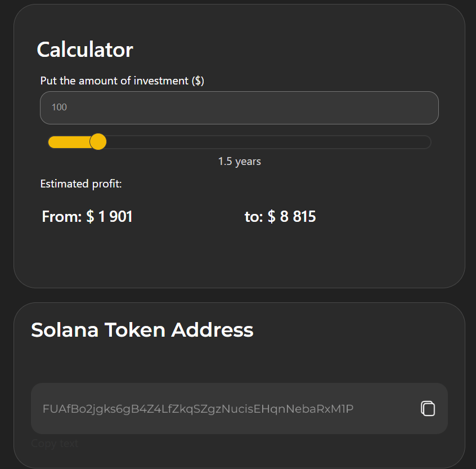Viewport: 476px width, 469px height.
Task: Click the empty space inside the token address box
Action: point(387,409)
